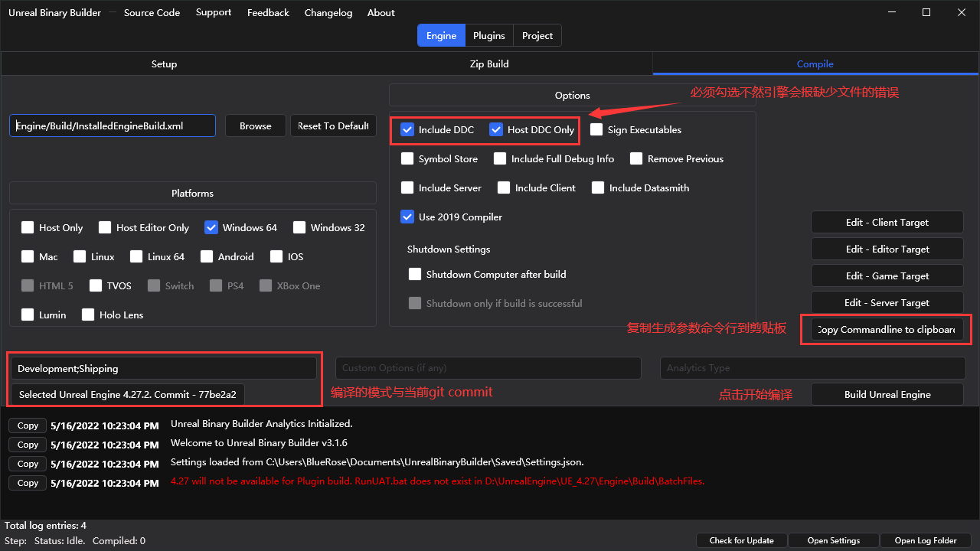Screen dimensions: 980x551
Task: Click the InstalledEngineBuild.xml path field
Action: pyautogui.click(x=113, y=126)
